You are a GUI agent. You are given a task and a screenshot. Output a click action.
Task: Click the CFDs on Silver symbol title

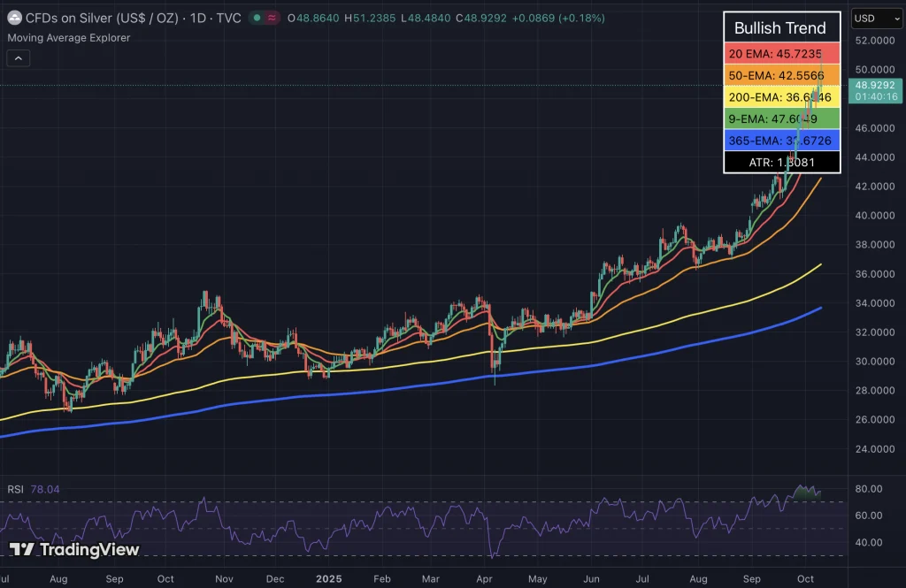[105, 18]
